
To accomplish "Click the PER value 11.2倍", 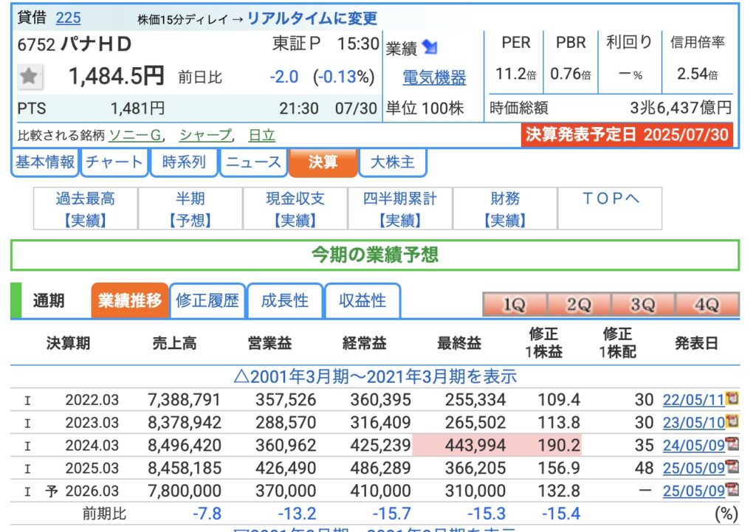I will point(515,75).
